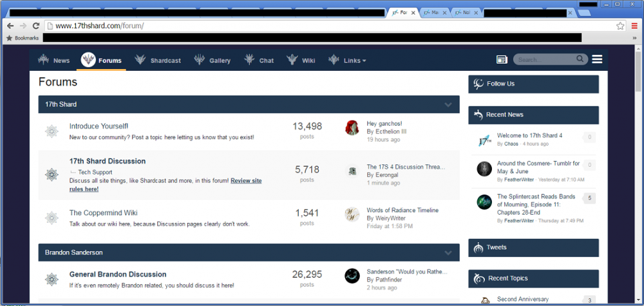View Pathfinder's profile link
Image resolution: width=644 pixels, height=306 pixels.
[388, 280]
